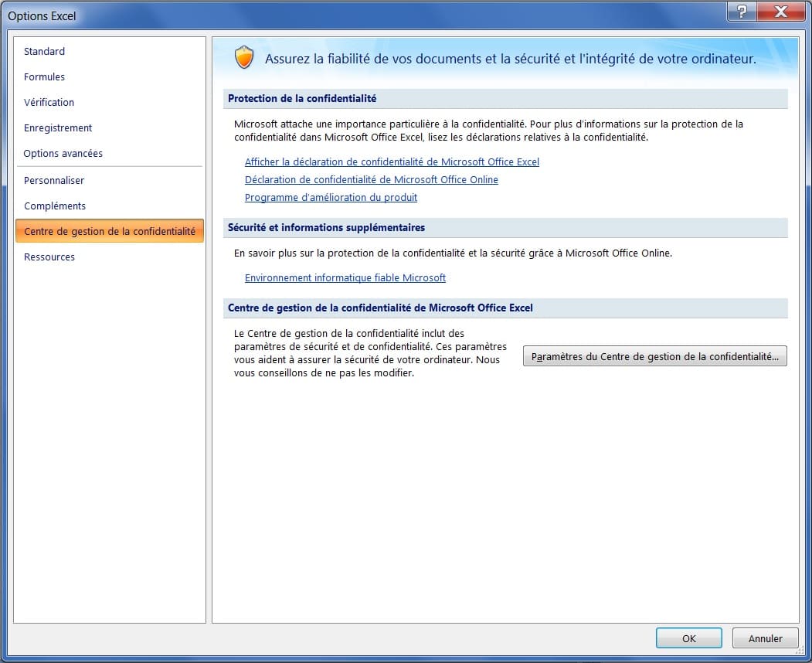
Task: Click the Centre de gestion Microsoft Office Excel heading
Action: click(x=380, y=308)
